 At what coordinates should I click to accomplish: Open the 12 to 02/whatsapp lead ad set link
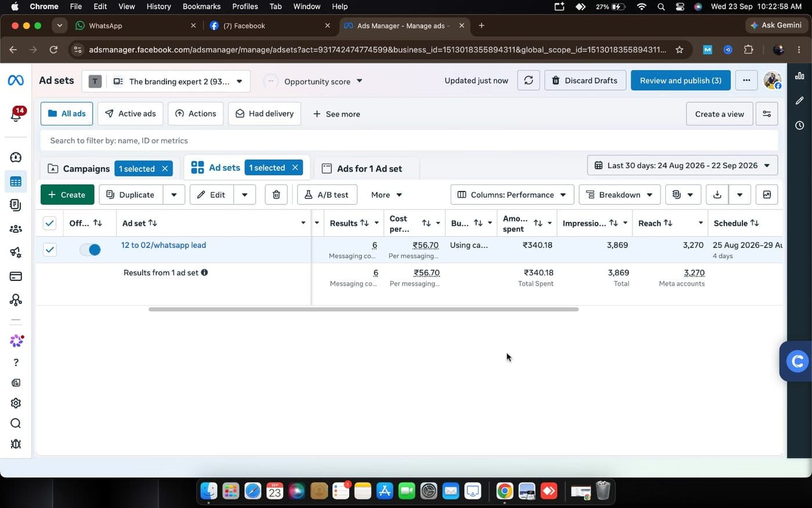(164, 245)
